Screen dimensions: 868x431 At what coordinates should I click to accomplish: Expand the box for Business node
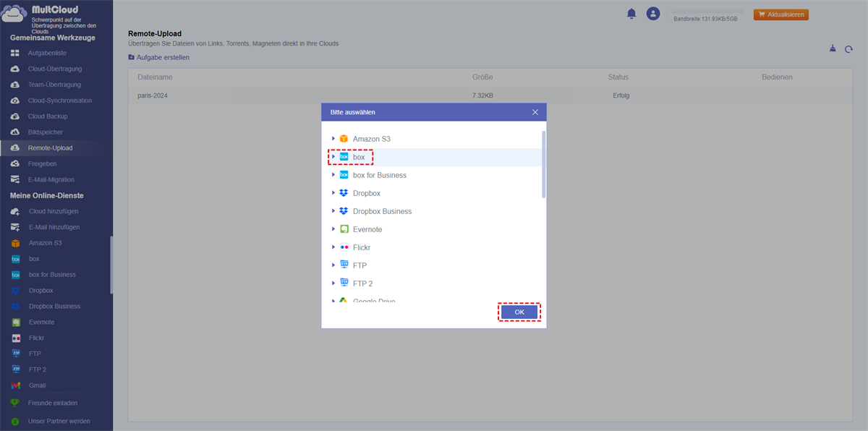[333, 175]
